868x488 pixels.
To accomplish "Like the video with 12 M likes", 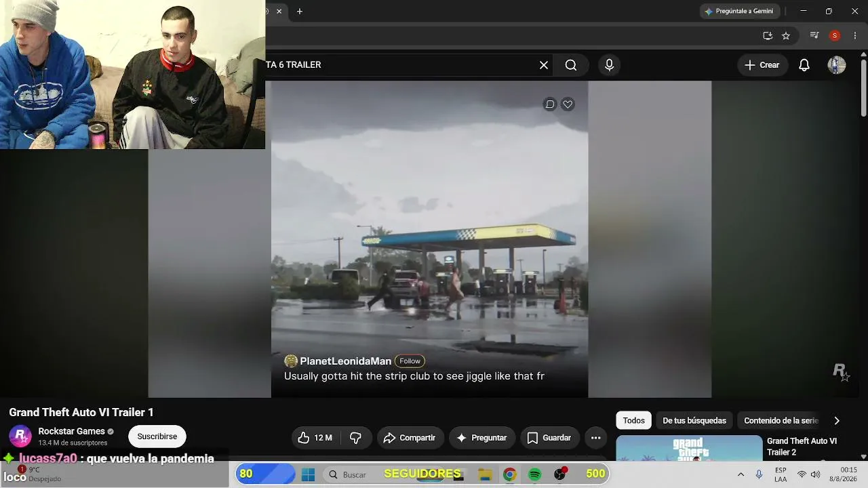I will [315, 438].
